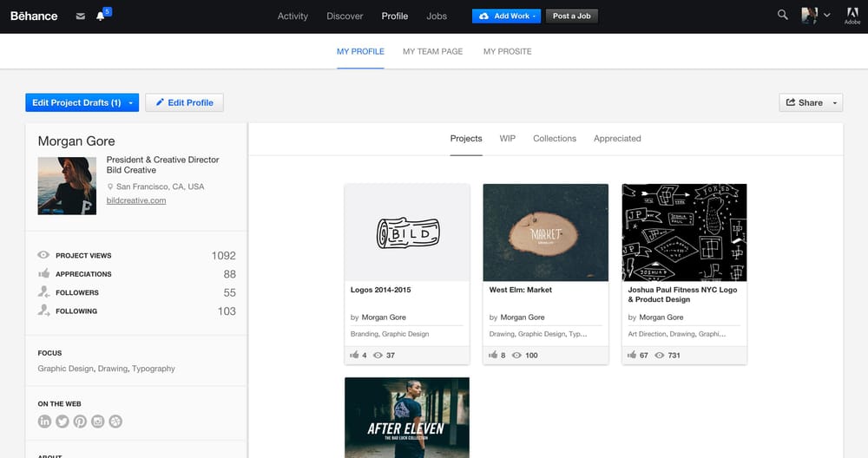Click the Project Views eye icon in sidebar
This screenshot has height=458, width=868.
[x=43, y=255]
